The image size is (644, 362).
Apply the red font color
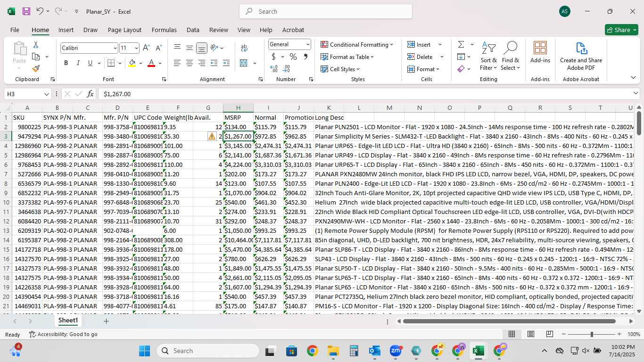click(x=151, y=63)
